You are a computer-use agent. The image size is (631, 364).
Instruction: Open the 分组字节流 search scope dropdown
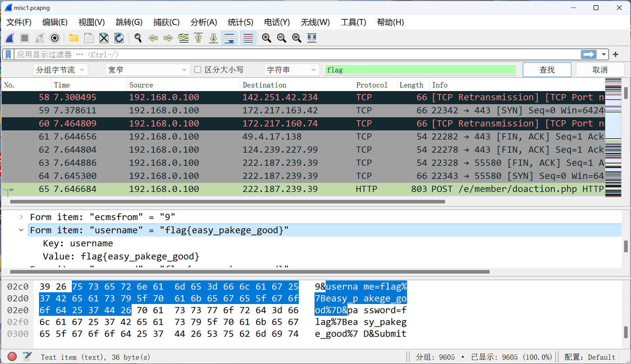coord(60,70)
